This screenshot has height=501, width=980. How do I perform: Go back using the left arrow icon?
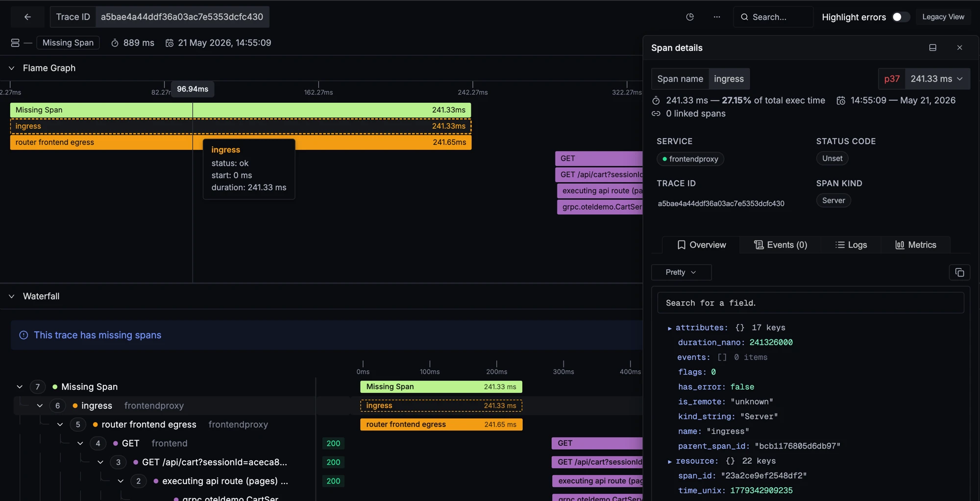click(x=27, y=17)
